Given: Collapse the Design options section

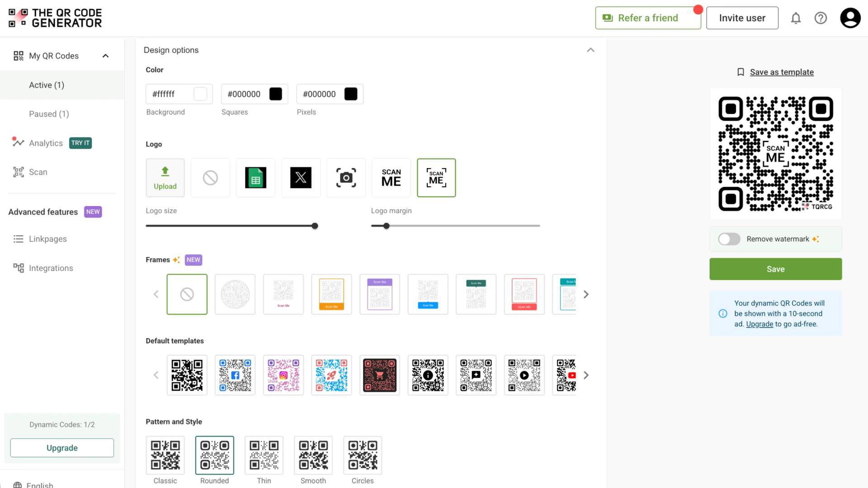Looking at the screenshot, I should pyautogui.click(x=590, y=50).
